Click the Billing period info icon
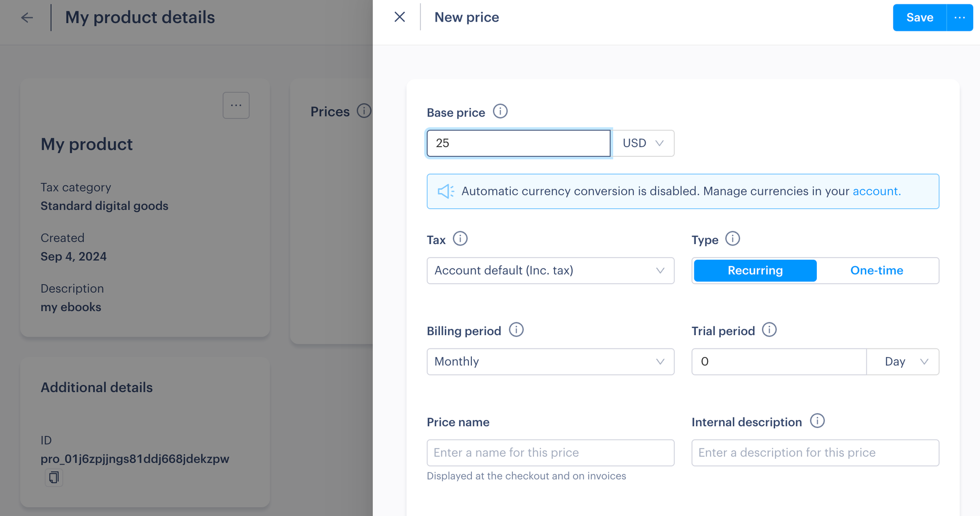This screenshot has width=980, height=516. tap(516, 330)
